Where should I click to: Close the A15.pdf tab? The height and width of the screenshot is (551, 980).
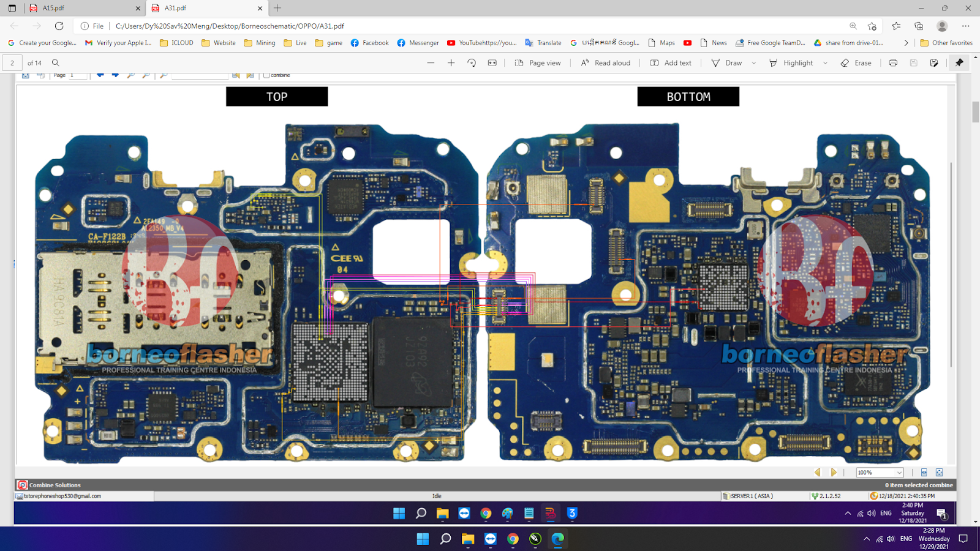[x=138, y=8]
